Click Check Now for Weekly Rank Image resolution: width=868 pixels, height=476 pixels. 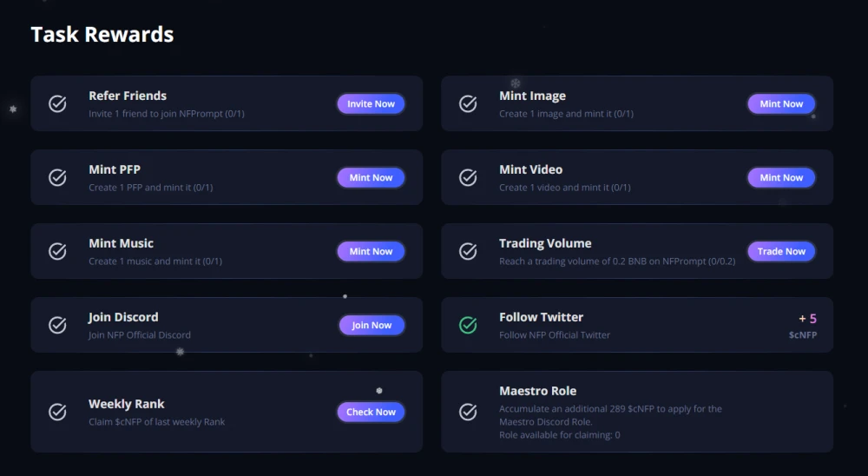[371, 412]
